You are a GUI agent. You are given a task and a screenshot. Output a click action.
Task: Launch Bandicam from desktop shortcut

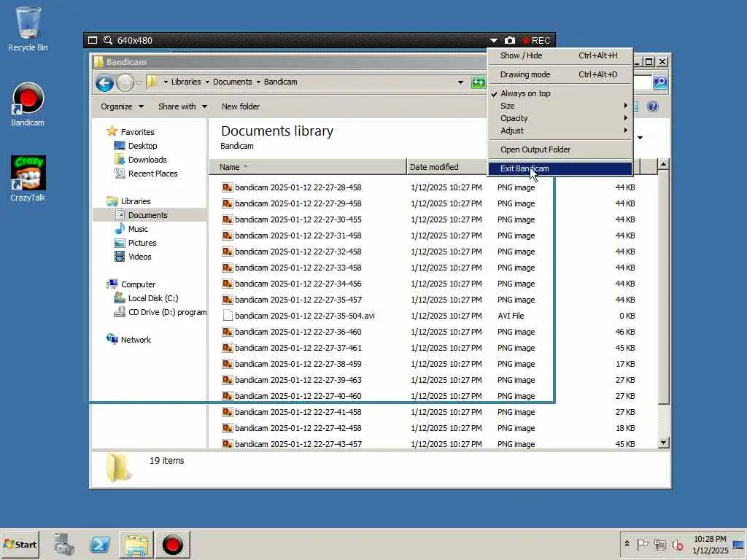click(x=28, y=105)
